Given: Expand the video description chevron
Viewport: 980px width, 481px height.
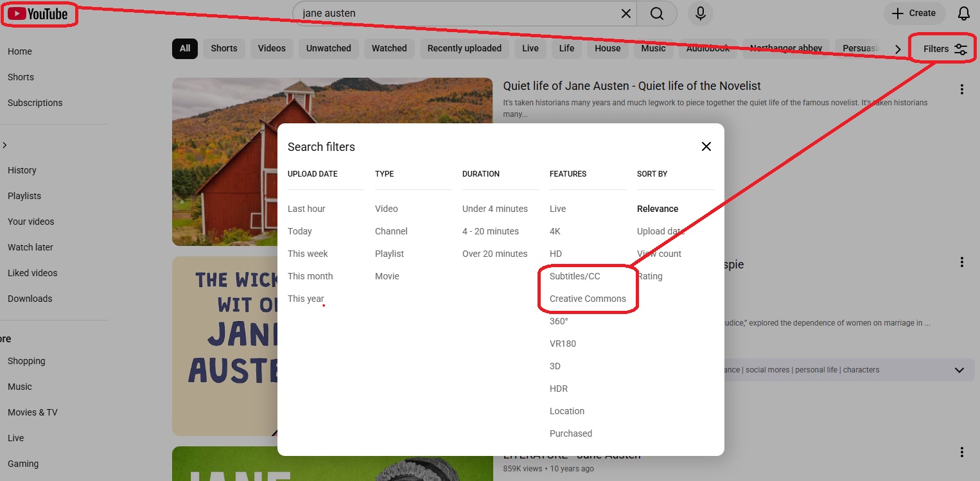Looking at the screenshot, I should 959,369.
